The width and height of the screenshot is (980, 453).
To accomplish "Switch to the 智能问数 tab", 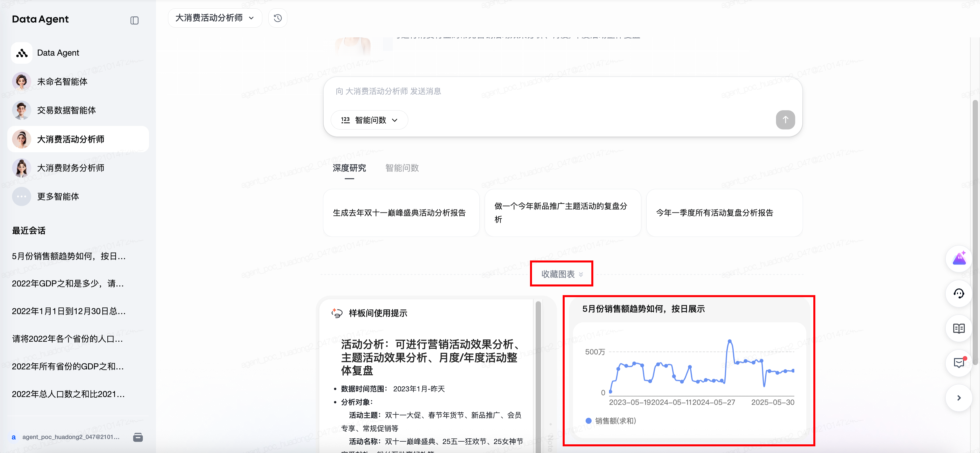I will pos(402,168).
